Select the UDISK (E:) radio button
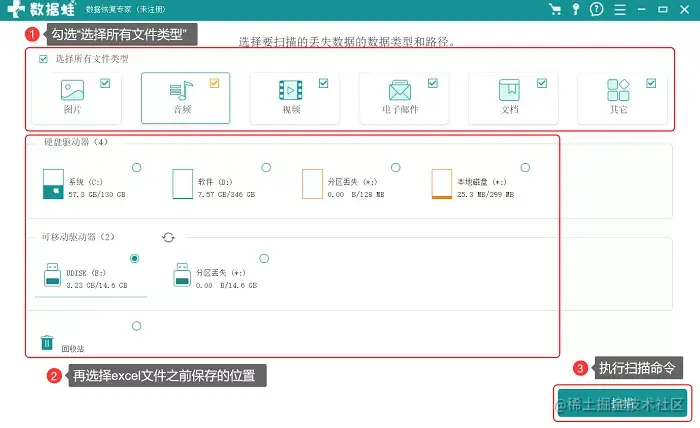The width and height of the screenshot is (700, 428). tap(134, 258)
